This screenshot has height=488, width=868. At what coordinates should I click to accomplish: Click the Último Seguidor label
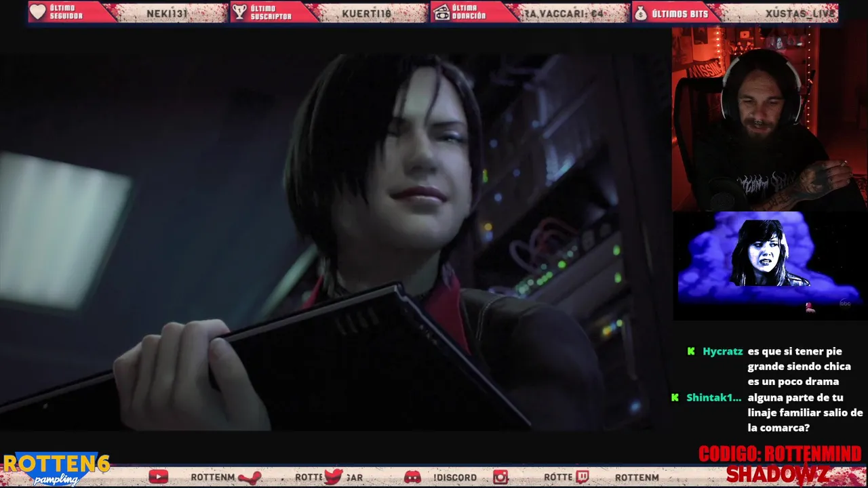pos(66,12)
